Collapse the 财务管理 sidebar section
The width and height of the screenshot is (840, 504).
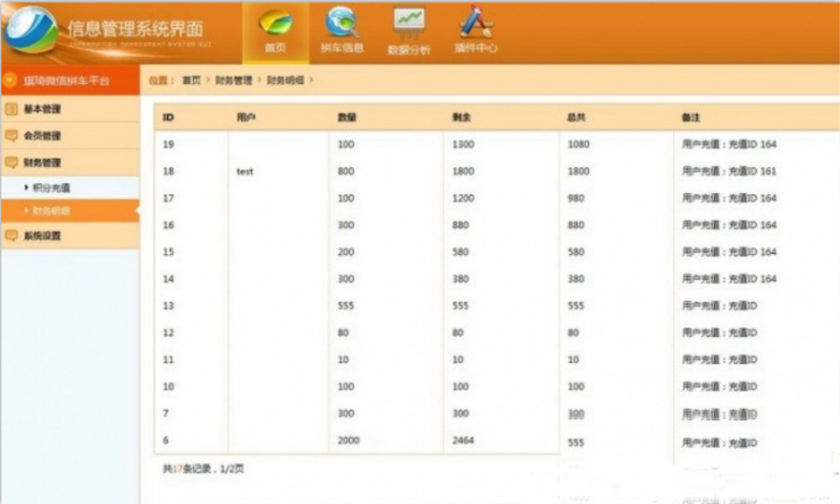pos(70,162)
